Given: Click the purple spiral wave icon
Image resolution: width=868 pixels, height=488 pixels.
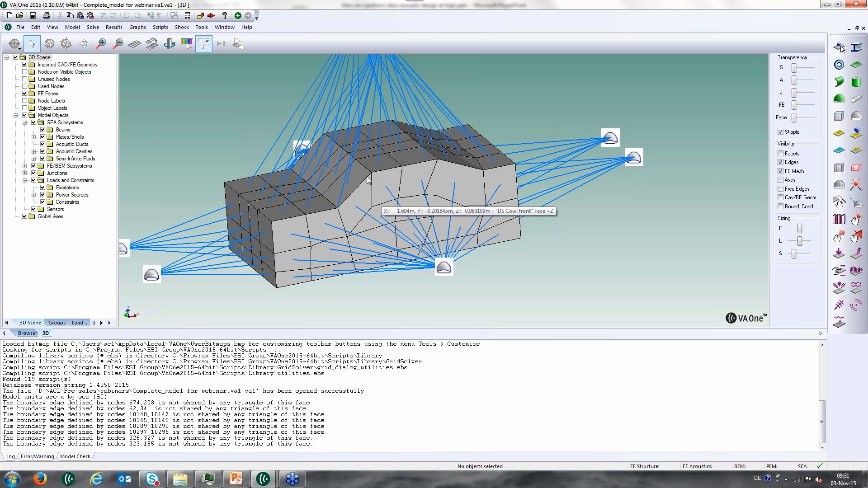Looking at the screenshot, I should click(856, 305).
